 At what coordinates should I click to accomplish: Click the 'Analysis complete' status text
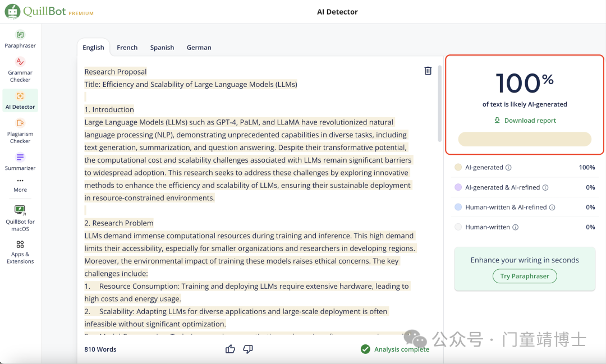tap(402, 349)
